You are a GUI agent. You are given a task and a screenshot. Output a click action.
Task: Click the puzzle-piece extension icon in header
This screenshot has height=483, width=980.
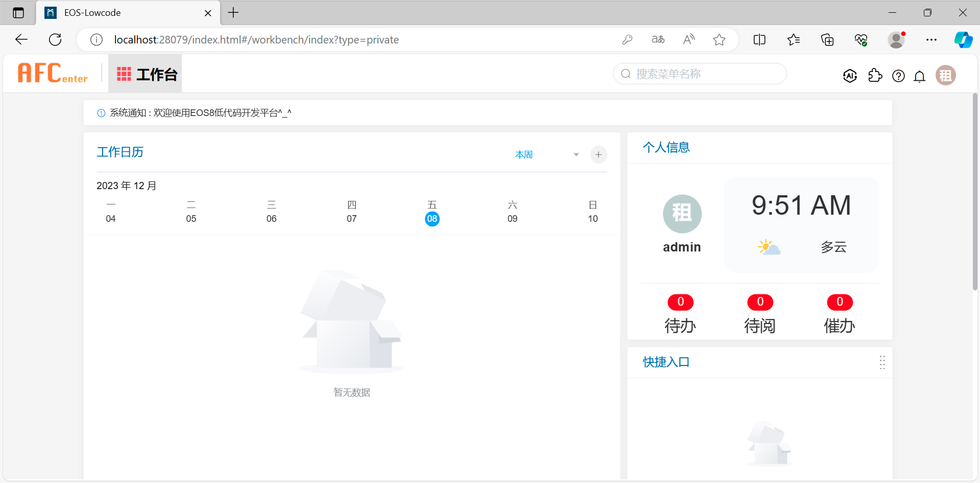(875, 76)
